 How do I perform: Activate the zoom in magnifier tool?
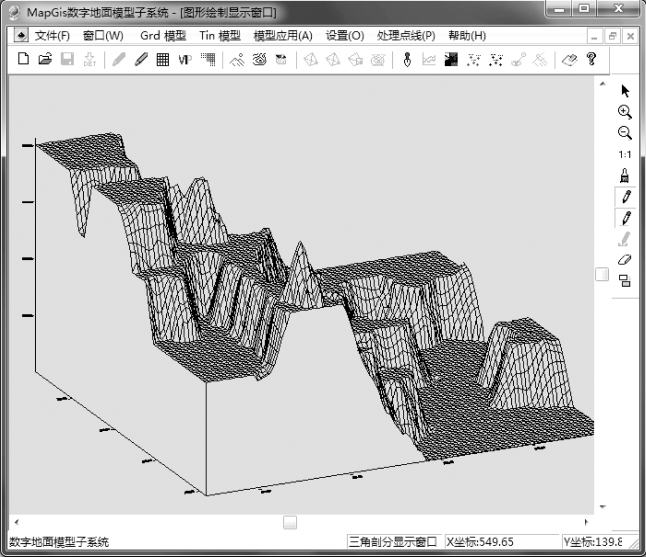pos(625,112)
